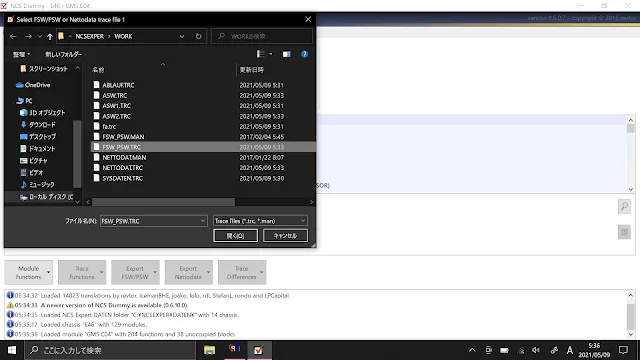Open Trace Differences dropdown in NCS Dummy
Image resolution: width=640 pixels, height=360 pixels.
pyautogui.click(x=242, y=272)
